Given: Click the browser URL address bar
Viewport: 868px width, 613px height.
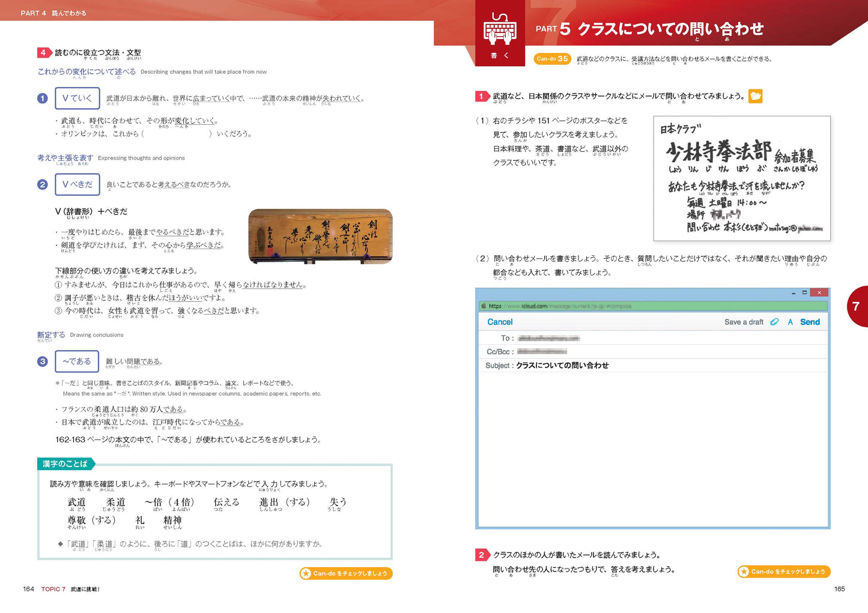Looking at the screenshot, I should click(655, 306).
